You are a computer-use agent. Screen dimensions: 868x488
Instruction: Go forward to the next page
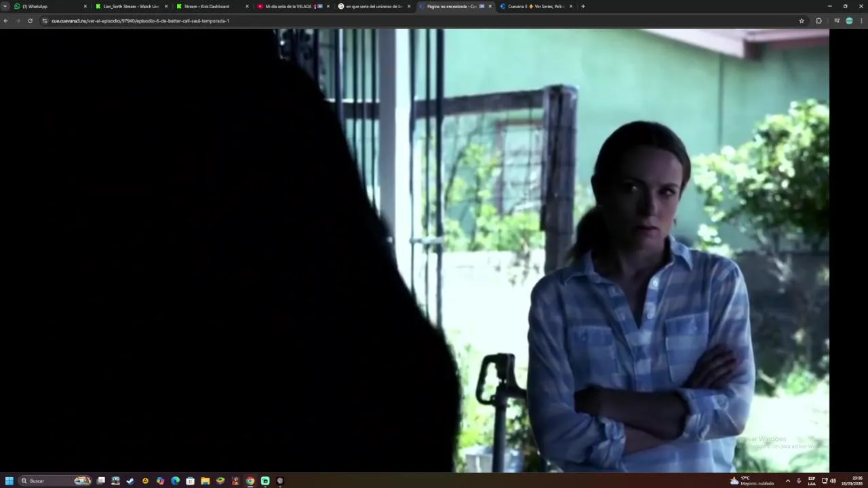pyautogui.click(x=18, y=21)
